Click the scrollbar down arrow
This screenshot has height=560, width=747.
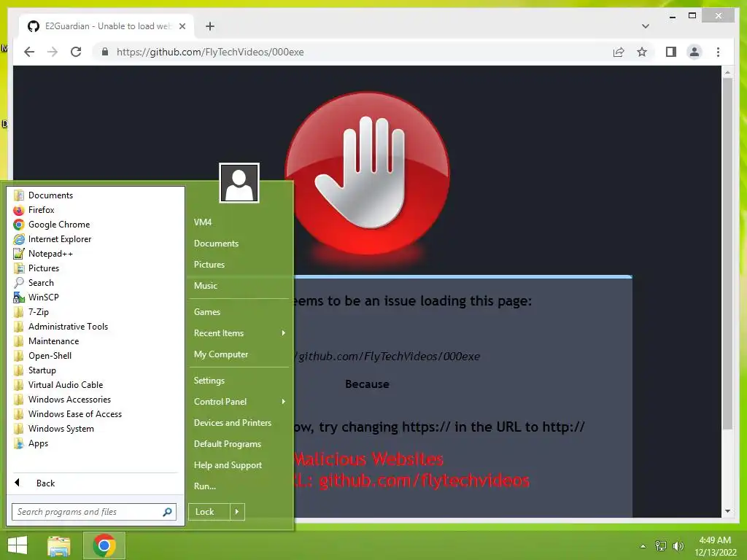(x=727, y=511)
